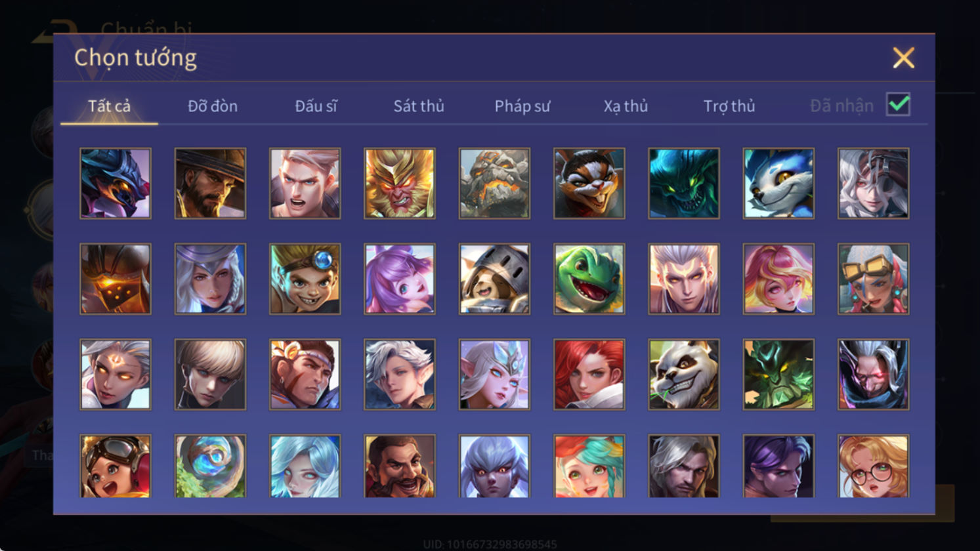Pick the pilot goggles girl hero portrait
This screenshot has height=551, width=980.
116,466
